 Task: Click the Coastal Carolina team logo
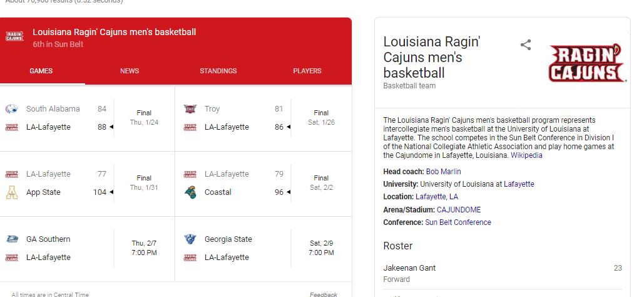[x=190, y=192]
